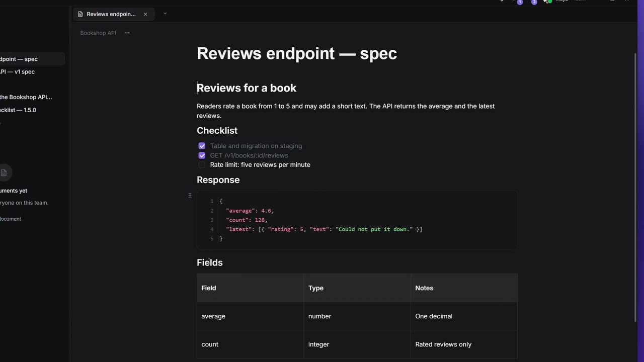Click the average table cell

click(250, 316)
